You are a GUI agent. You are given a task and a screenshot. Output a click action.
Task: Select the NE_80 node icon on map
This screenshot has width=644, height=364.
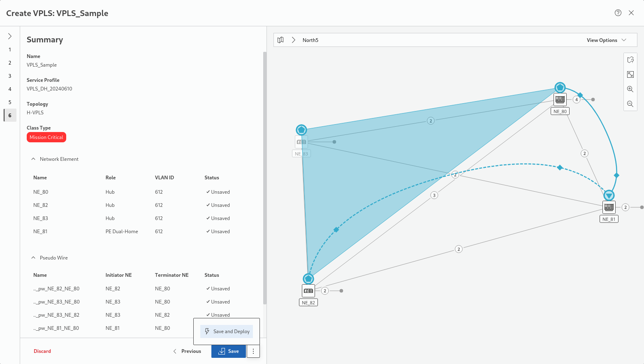[x=560, y=99]
